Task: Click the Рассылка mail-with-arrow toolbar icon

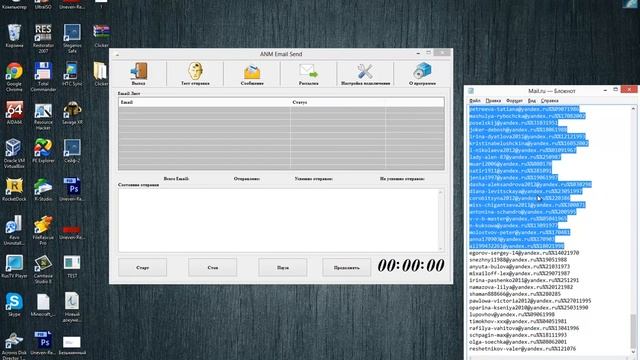Action: click(x=309, y=74)
